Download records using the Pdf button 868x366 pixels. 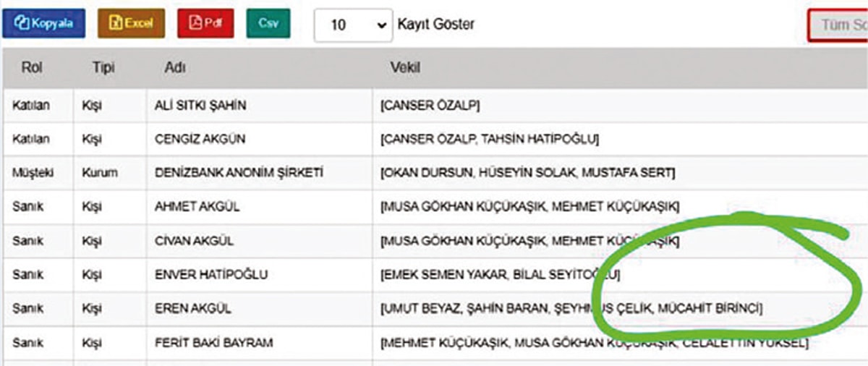click(206, 23)
